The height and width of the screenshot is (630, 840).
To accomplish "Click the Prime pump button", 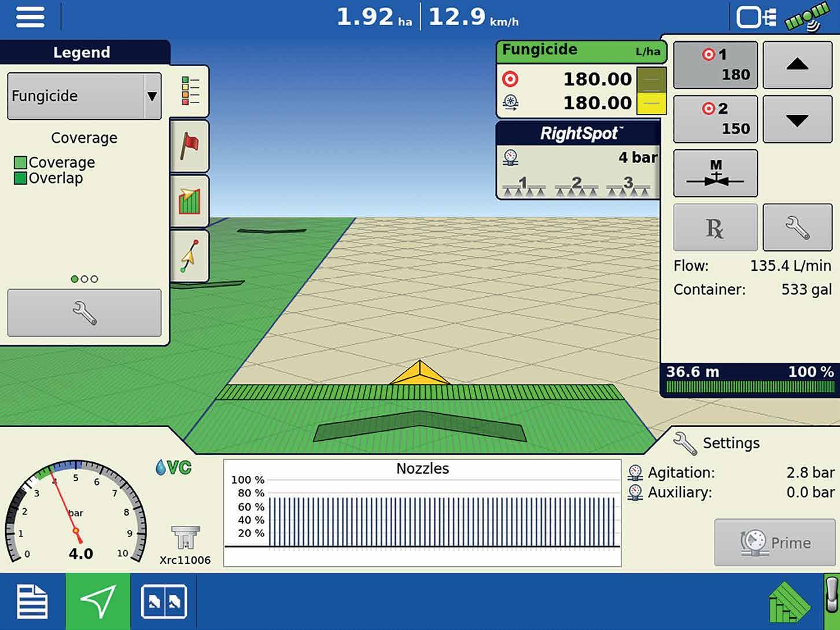I will click(x=775, y=543).
